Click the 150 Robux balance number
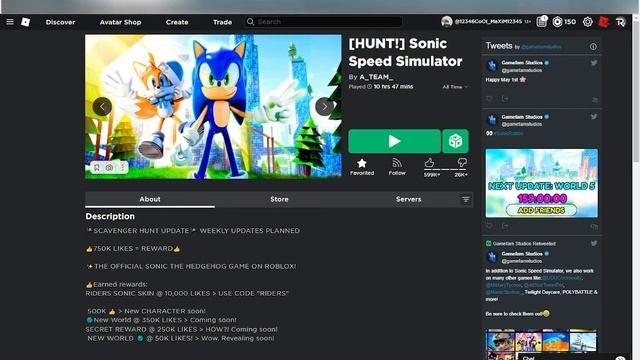The height and width of the screenshot is (360, 640). tap(570, 22)
